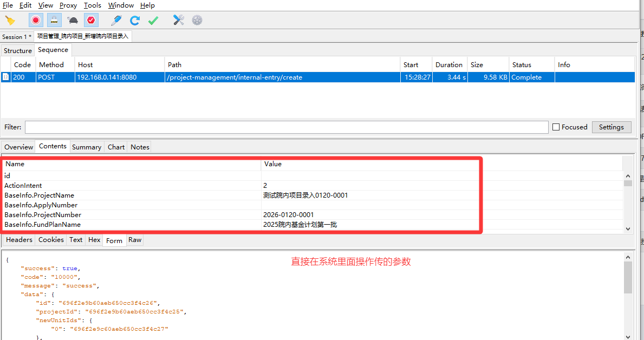Enable the Focused checkbox
The height and width of the screenshot is (340, 644).
pos(556,127)
